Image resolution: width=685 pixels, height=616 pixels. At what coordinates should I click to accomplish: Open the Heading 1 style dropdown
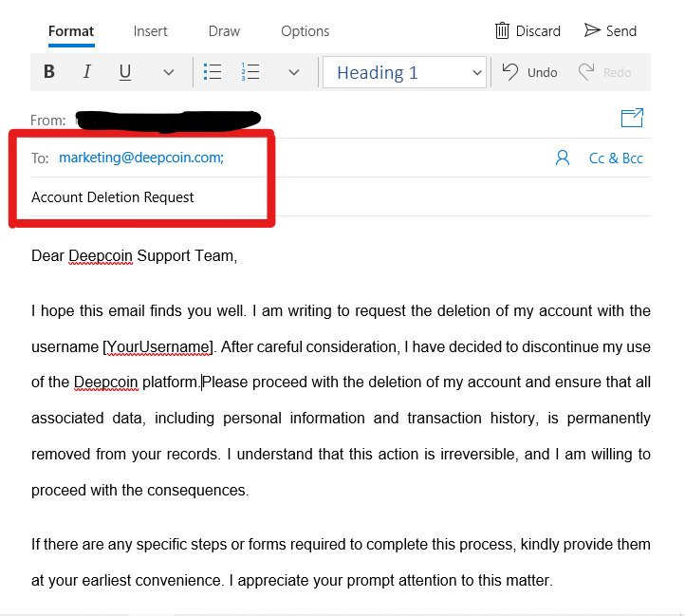click(x=404, y=72)
